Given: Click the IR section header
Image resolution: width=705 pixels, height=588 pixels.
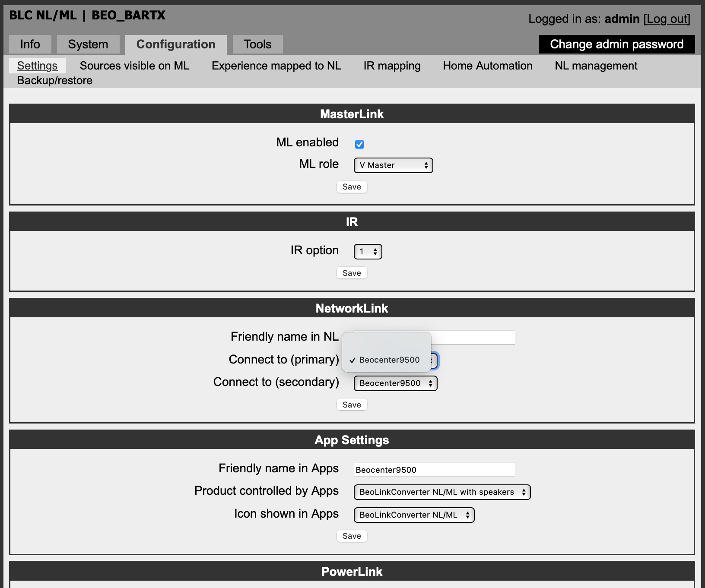Looking at the screenshot, I should (352, 222).
